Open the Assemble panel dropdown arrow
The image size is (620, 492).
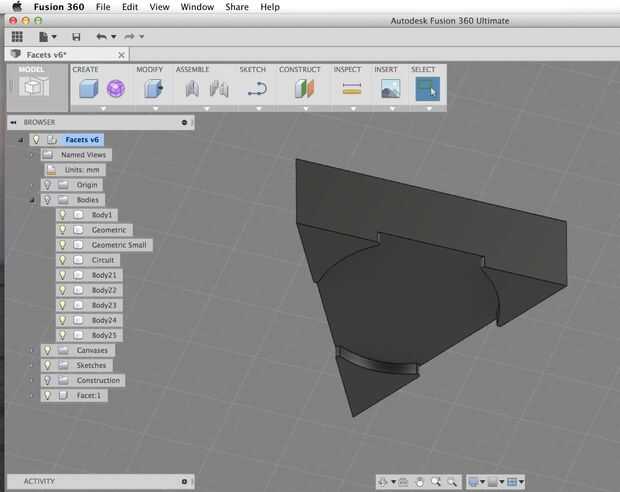[206, 108]
